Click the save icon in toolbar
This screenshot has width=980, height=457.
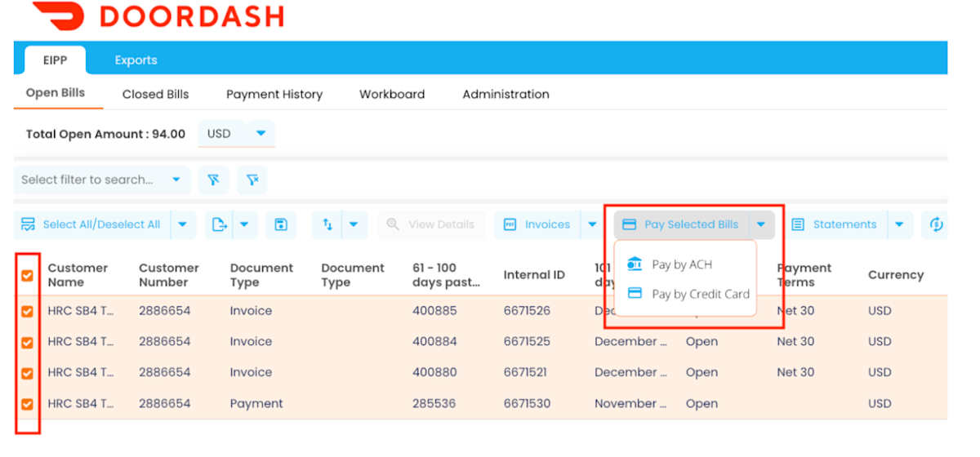[281, 224]
